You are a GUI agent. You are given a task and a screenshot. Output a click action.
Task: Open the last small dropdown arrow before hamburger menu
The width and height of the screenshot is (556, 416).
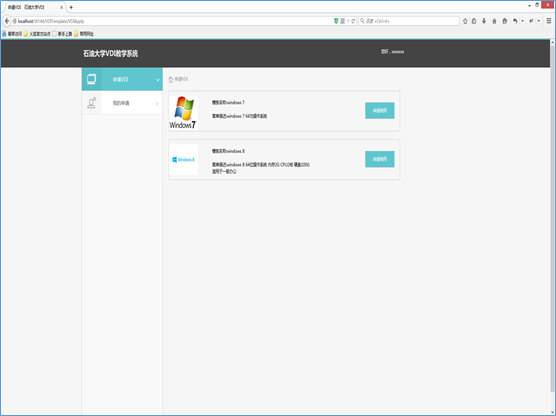pos(539,21)
